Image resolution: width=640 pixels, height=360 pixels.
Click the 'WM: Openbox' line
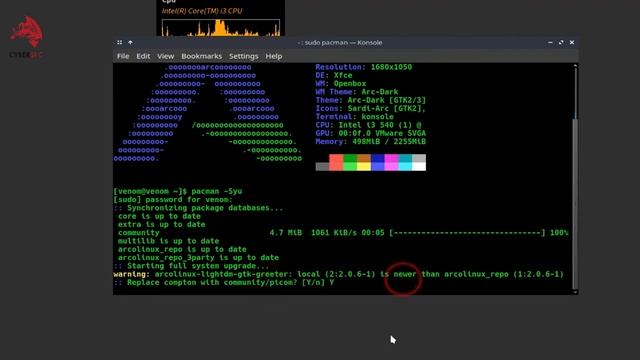click(x=341, y=83)
